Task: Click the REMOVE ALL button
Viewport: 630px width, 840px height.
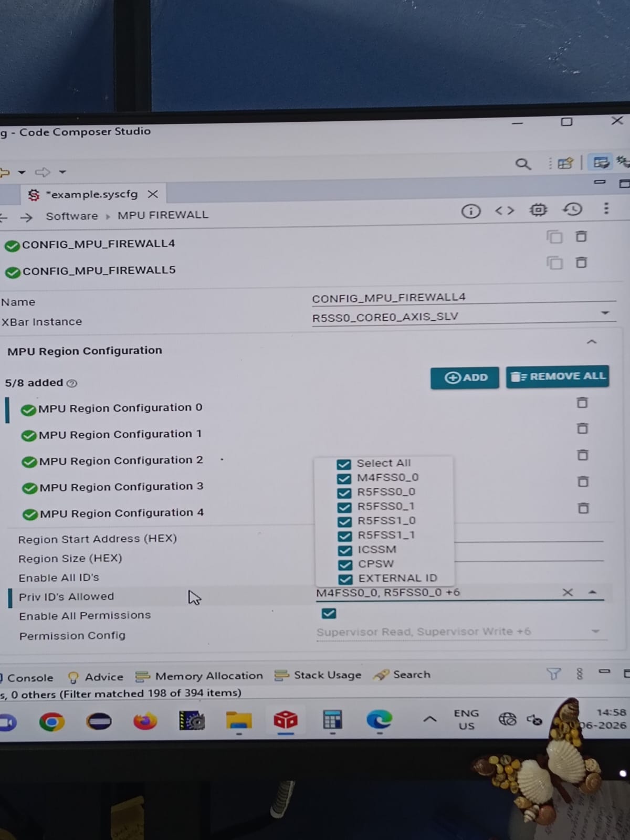Action: point(558,376)
